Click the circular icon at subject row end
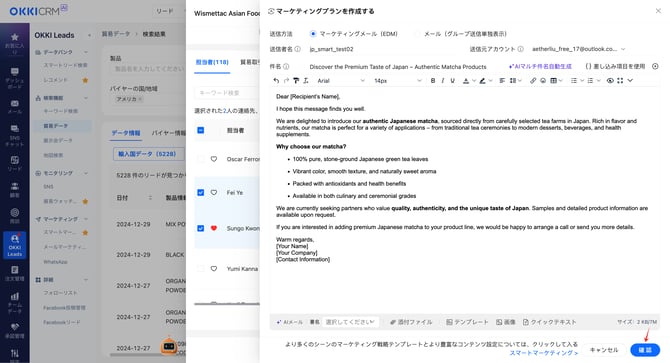670x363 pixels. coord(655,67)
